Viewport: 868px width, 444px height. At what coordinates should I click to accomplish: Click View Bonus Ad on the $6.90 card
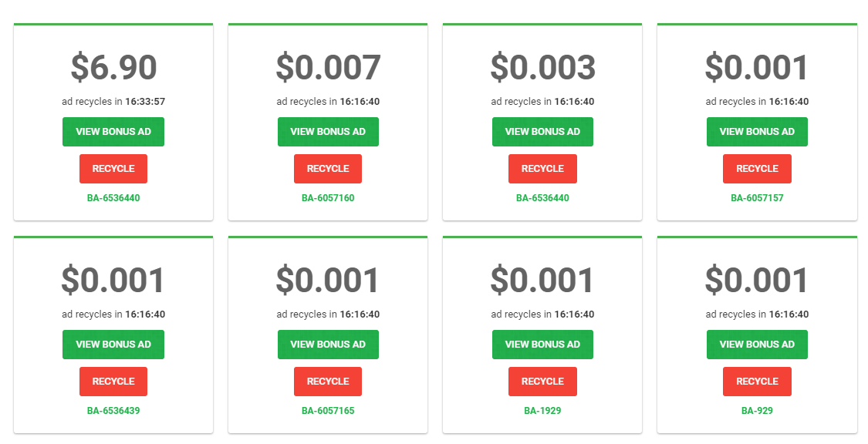click(x=113, y=132)
